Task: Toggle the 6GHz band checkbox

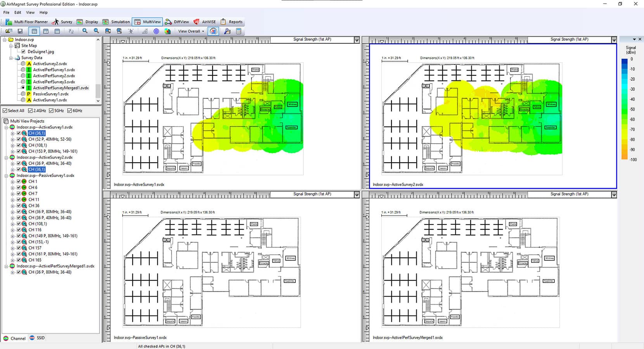Action: click(x=69, y=111)
